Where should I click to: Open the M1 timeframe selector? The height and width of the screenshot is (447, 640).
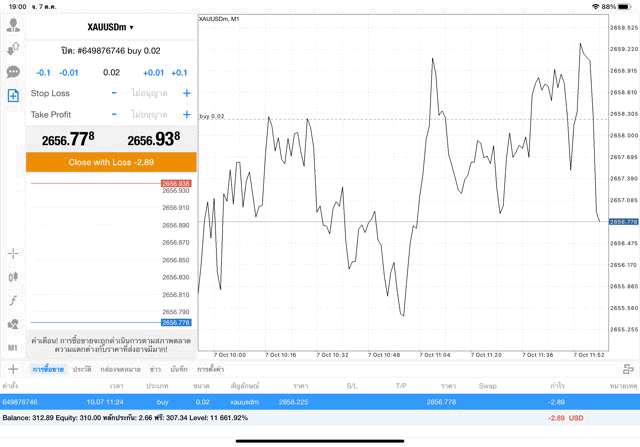(13, 347)
